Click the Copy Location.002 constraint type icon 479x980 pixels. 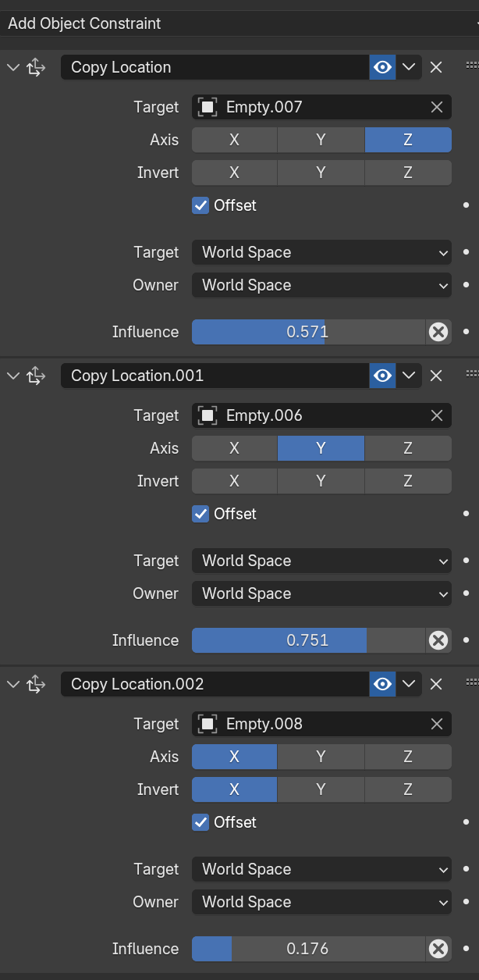click(x=36, y=684)
